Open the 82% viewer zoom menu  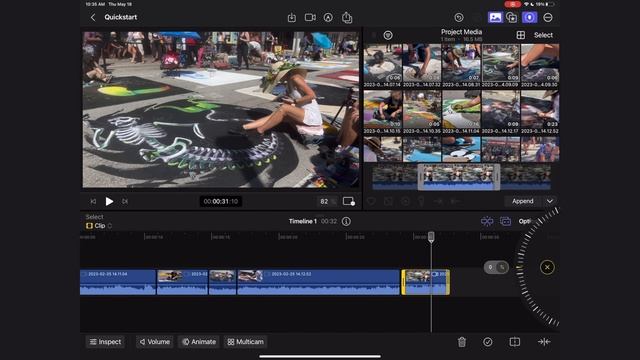(328, 201)
